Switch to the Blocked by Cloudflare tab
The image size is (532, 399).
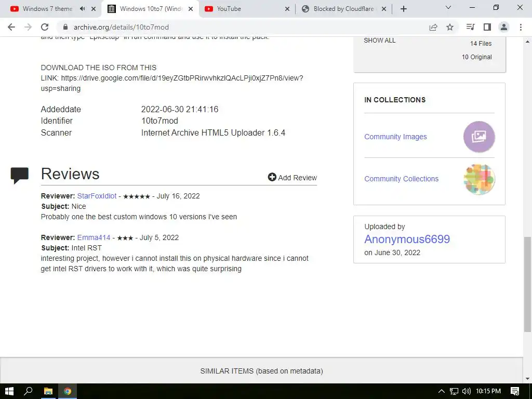point(343,9)
